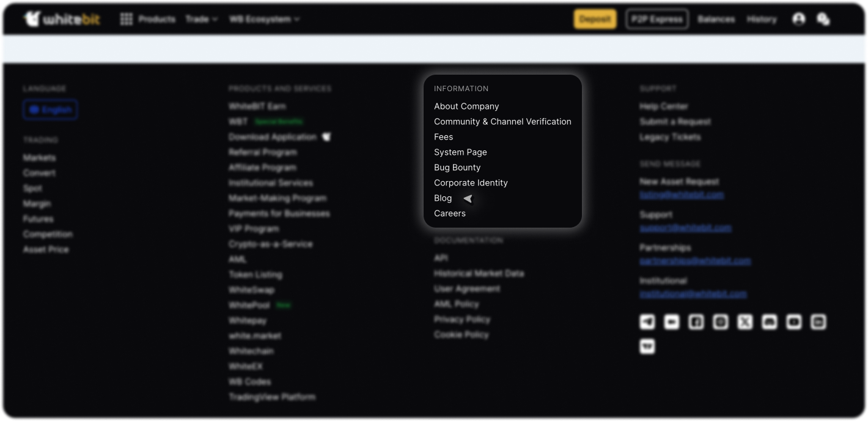The image size is (868, 421).
Task: Open the Careers link
Action: 450,214
